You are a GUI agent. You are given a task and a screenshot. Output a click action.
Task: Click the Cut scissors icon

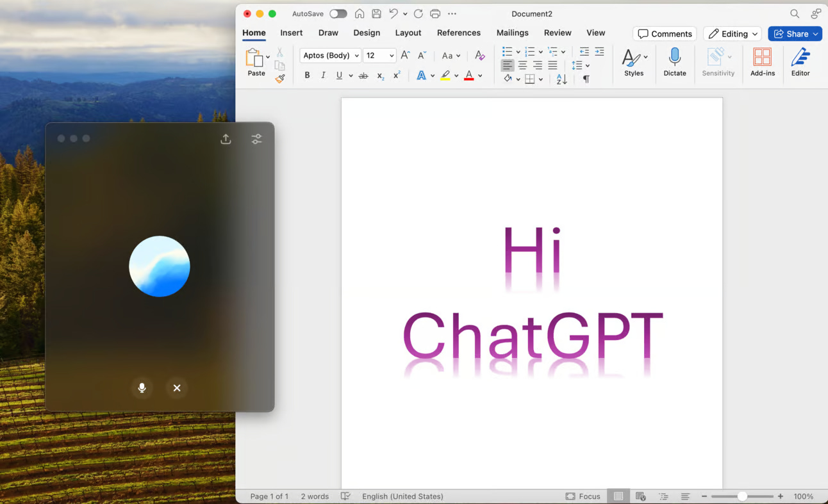coord(279,53)
